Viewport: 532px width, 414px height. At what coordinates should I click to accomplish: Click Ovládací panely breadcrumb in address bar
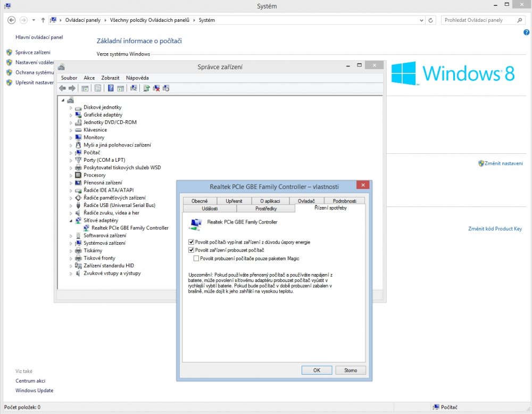pos(83,20)
